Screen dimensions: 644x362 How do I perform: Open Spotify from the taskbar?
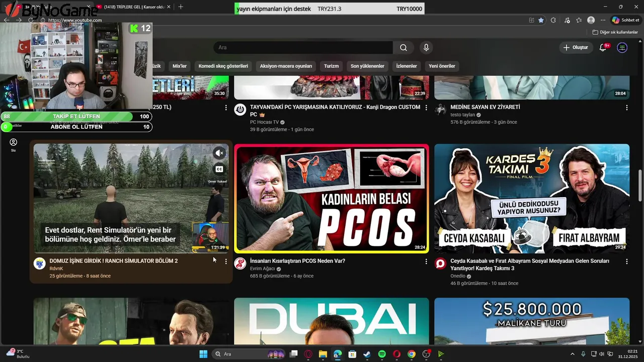pos(382,354)
